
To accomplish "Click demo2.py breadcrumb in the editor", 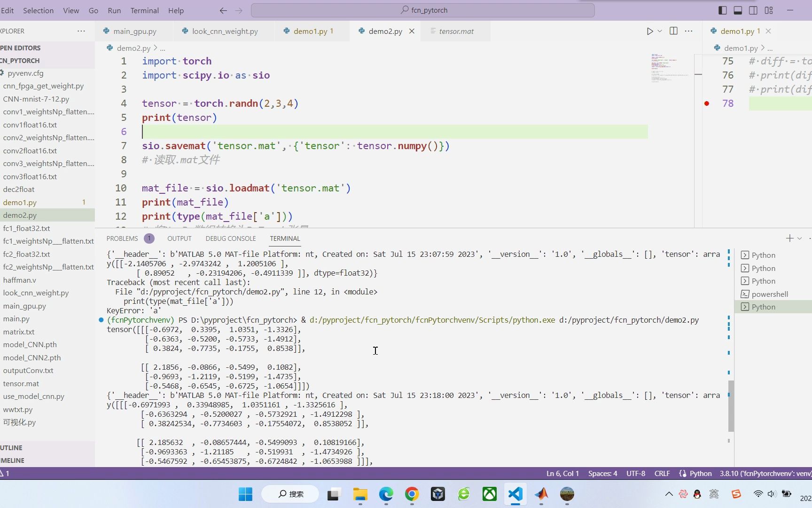I will [x=133, y=48].
